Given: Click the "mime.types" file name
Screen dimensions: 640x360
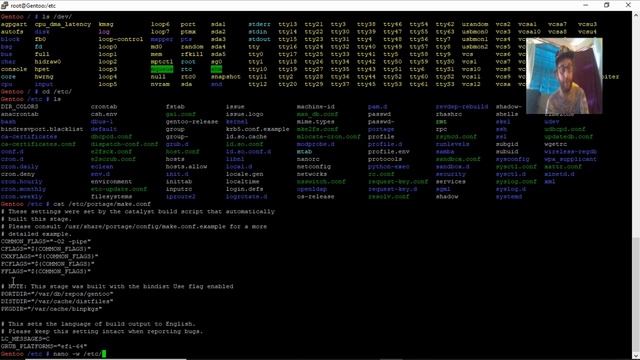Looking at the screenshot, I should 316,122.
